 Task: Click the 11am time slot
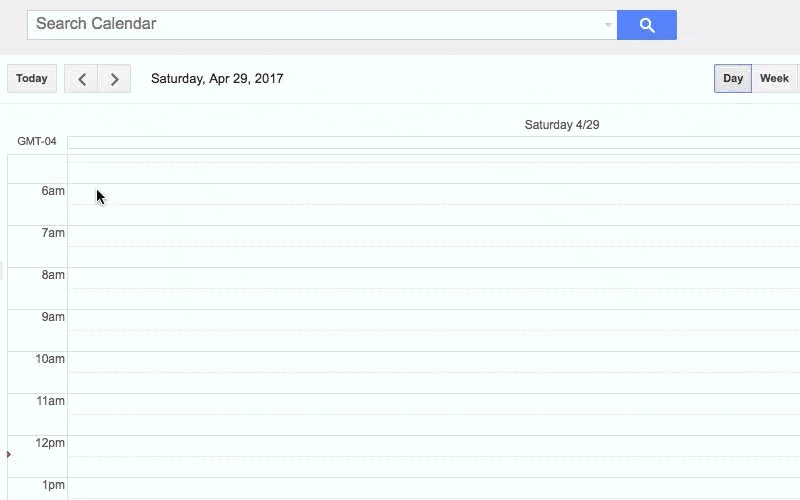[x=433, y=404]
